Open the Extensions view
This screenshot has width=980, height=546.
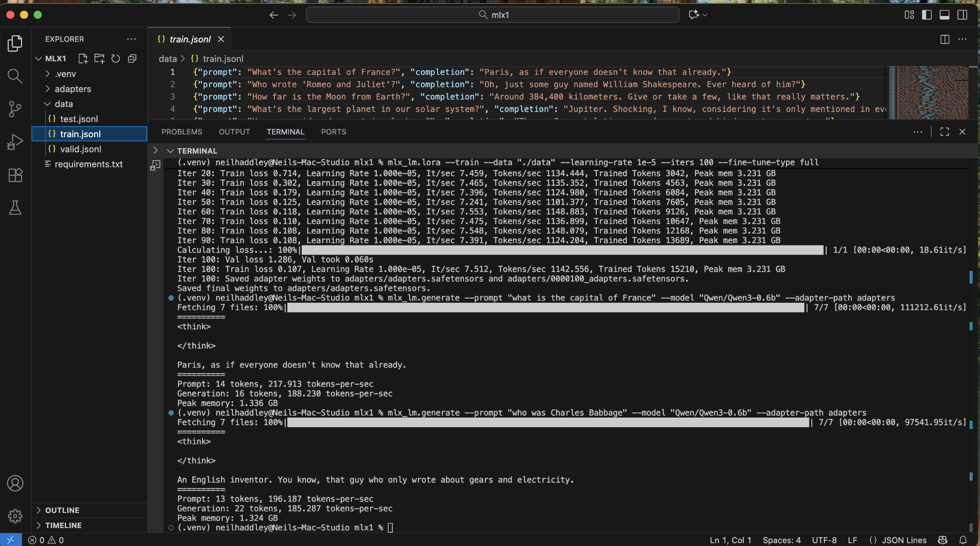tap(15, 175)
